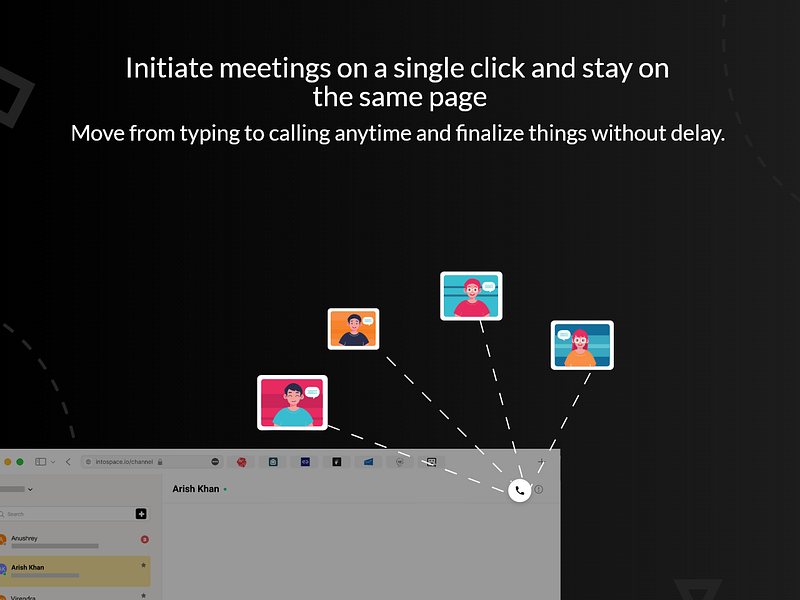The image size is (800, 600).
Task: Click the blue striped participant thumbnail
Action: 582,345
